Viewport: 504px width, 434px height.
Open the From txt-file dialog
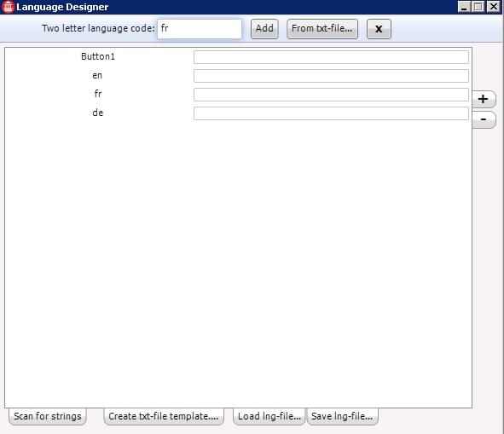click(322, 29)
